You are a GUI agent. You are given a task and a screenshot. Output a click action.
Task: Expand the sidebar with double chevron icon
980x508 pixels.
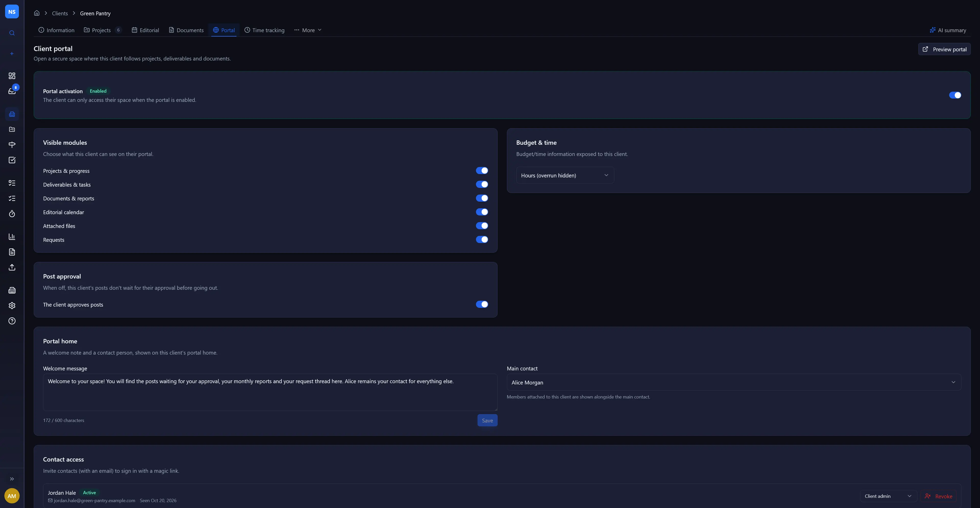pos(12,479)
